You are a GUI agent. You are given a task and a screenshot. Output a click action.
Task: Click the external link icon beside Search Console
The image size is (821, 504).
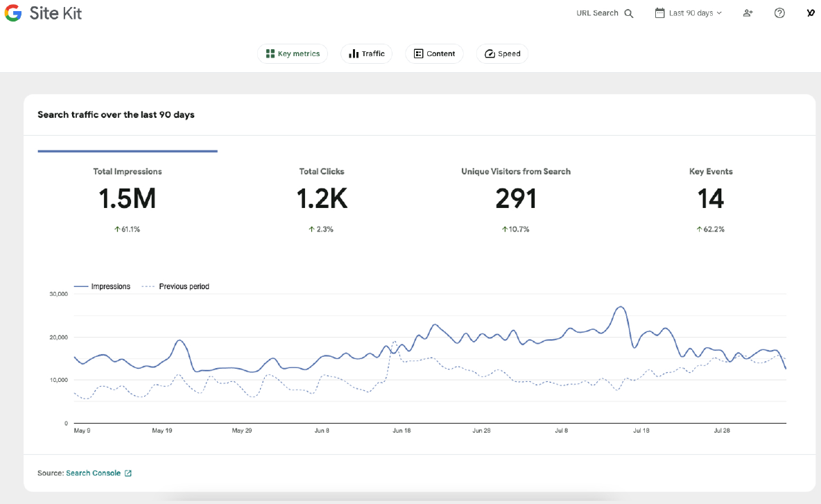tap(128, 473)
